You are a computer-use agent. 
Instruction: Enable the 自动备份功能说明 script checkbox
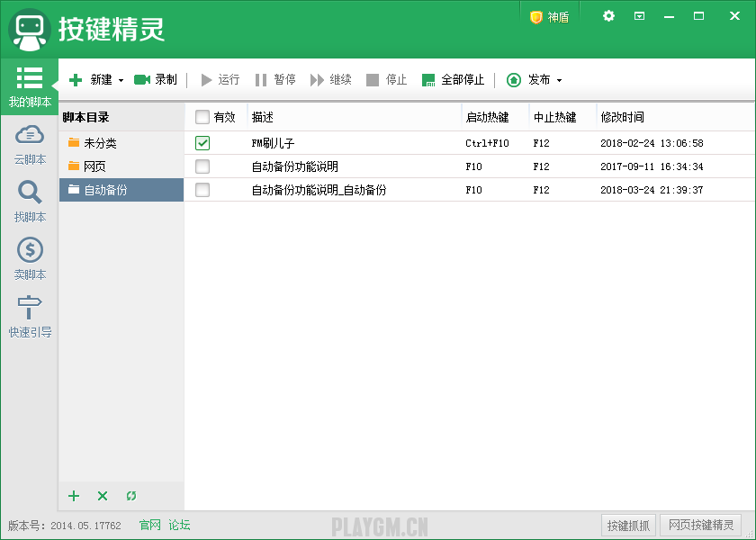(202, 166)
